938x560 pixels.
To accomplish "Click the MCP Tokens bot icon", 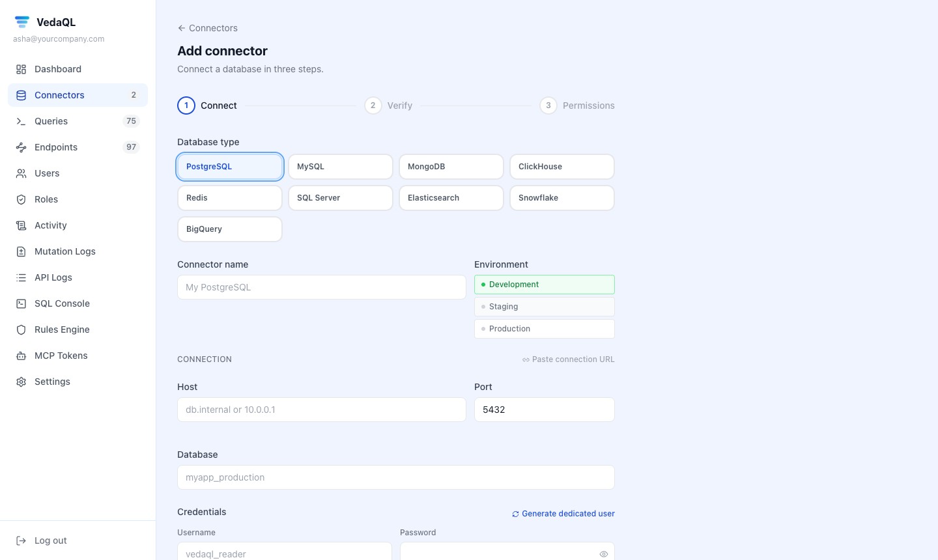I will coord(21,356).
